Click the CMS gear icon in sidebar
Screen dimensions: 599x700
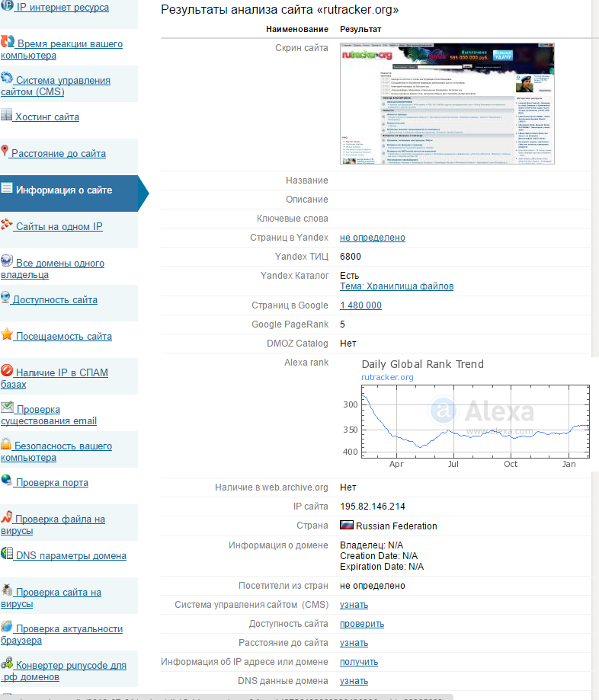(7, 78)
